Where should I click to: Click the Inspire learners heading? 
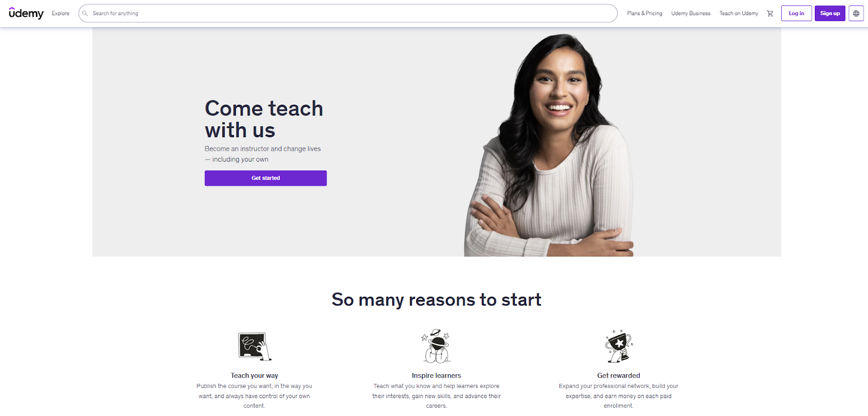436,375
